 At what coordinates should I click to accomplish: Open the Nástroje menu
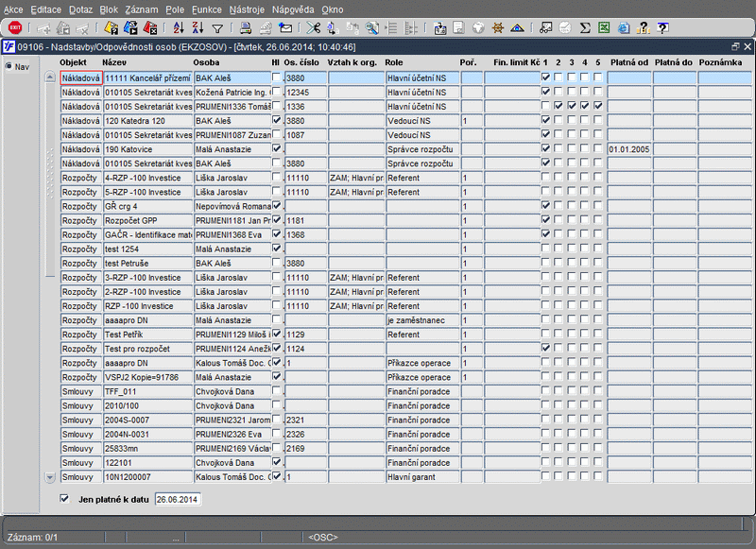247,9
